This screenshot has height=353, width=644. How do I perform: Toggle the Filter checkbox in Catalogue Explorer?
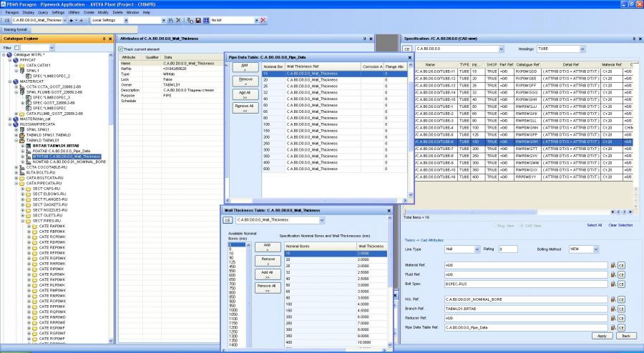pos(17,48)
